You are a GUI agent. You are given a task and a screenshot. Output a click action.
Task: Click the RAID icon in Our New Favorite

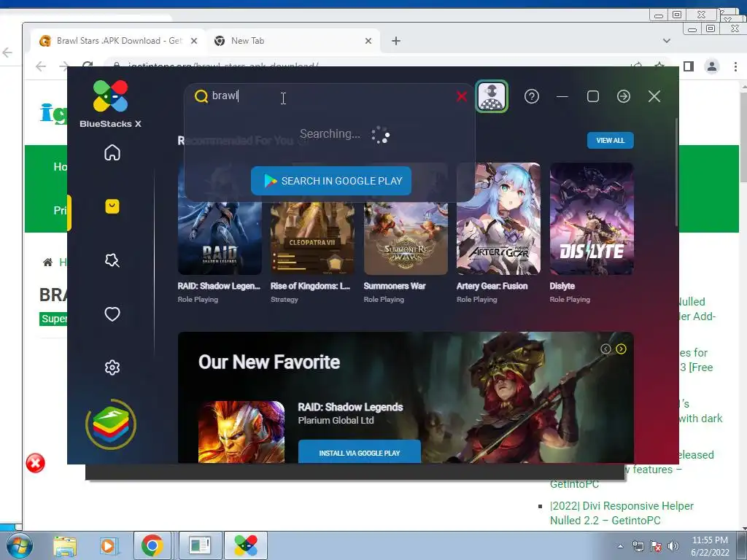click(x=241, y=432)
